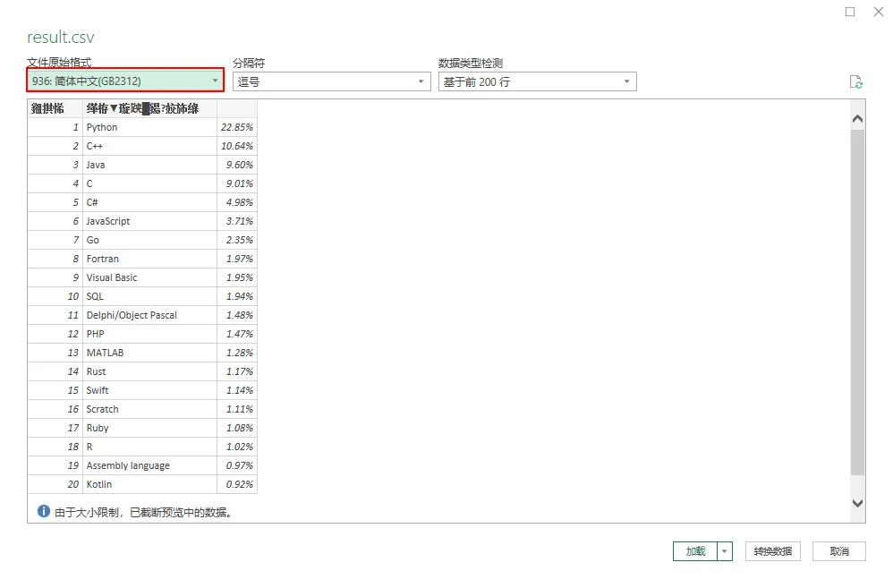Open the file origin encoding dropdown
The height and width of the screenshot is (588, 893).
click(125, 81)
